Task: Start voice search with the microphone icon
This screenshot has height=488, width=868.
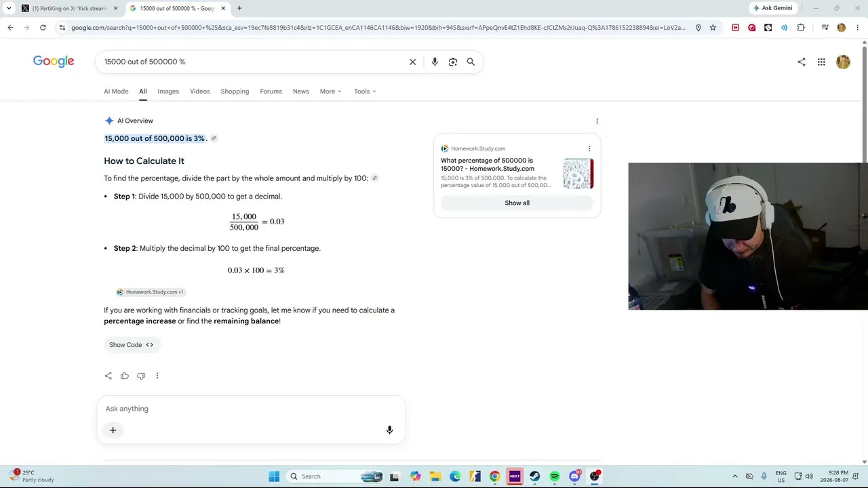Action: pos(435,62)
